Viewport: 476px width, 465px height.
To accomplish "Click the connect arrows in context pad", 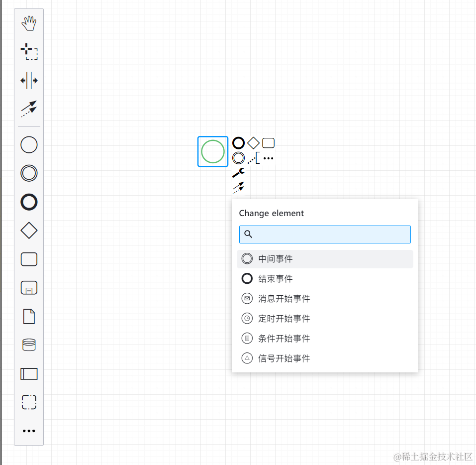I will click(x=238, y=188).
